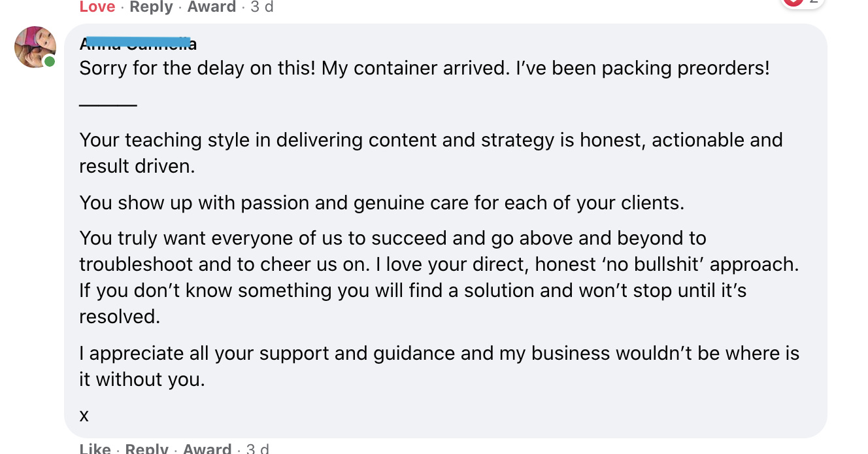Click the 'You truly want everyone' paragraph
Screen dimensions: 868x454
click(439, 277)
